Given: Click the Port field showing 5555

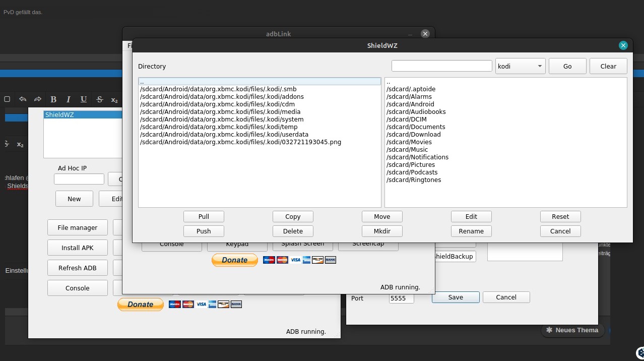Looking at the screenshot, I should 402,298.
